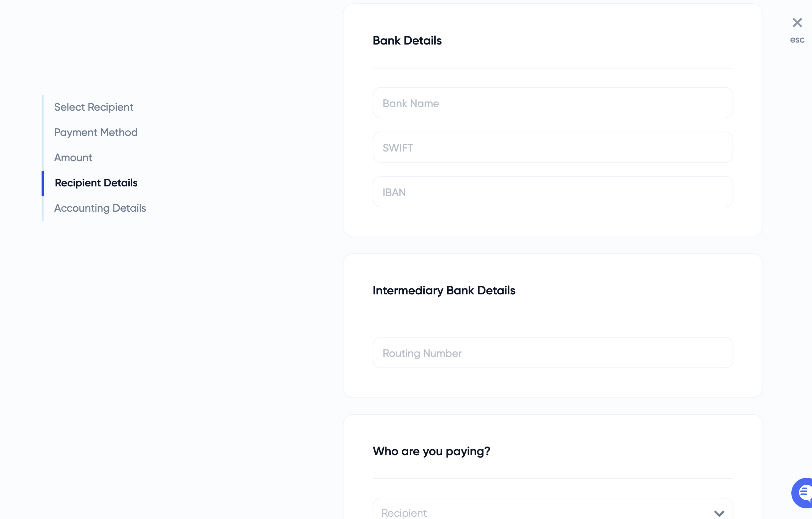Close the payment form with X icon
The height and width of the screenshot is (519, 812).
click(797, 23)
